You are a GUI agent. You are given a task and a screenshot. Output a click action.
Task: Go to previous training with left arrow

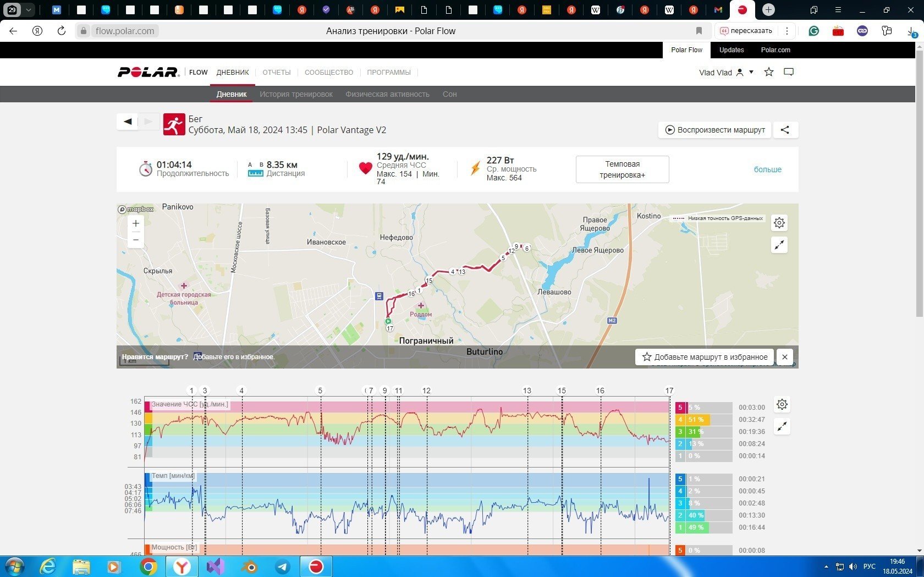(x=128, y=122)
